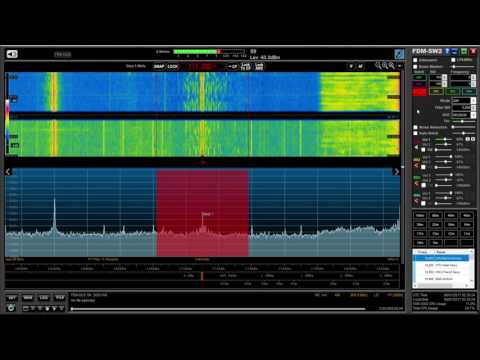
Task: Open the SET tab at bottom left
Action: pos(12,298)
